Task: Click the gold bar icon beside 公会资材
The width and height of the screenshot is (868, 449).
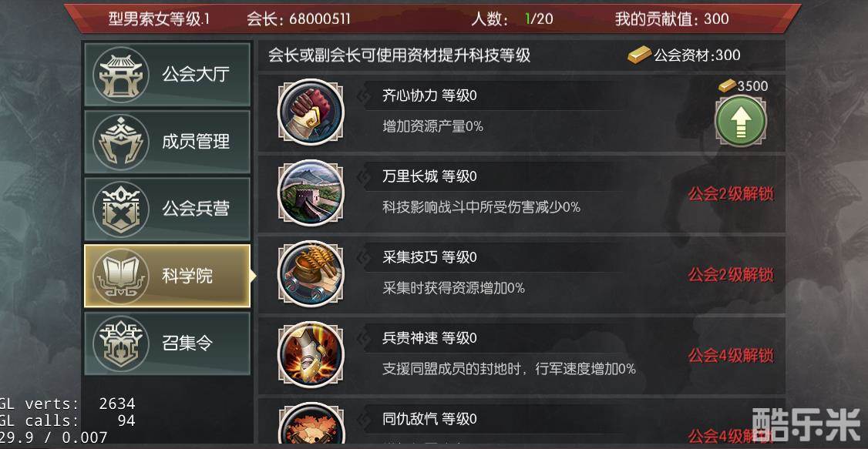Action: pyautogui.click(x=639, y=55)
